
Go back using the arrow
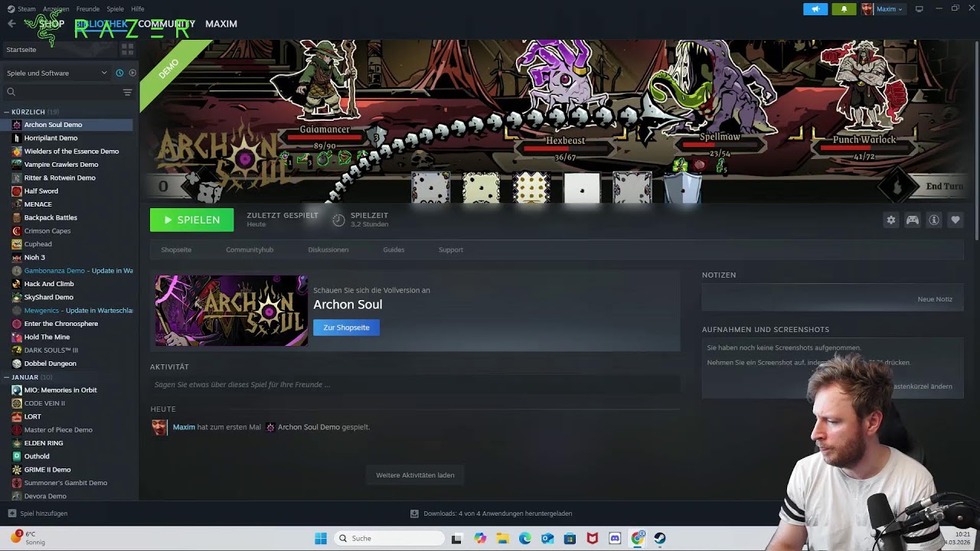pyautogui.click(x=11, y=24)
